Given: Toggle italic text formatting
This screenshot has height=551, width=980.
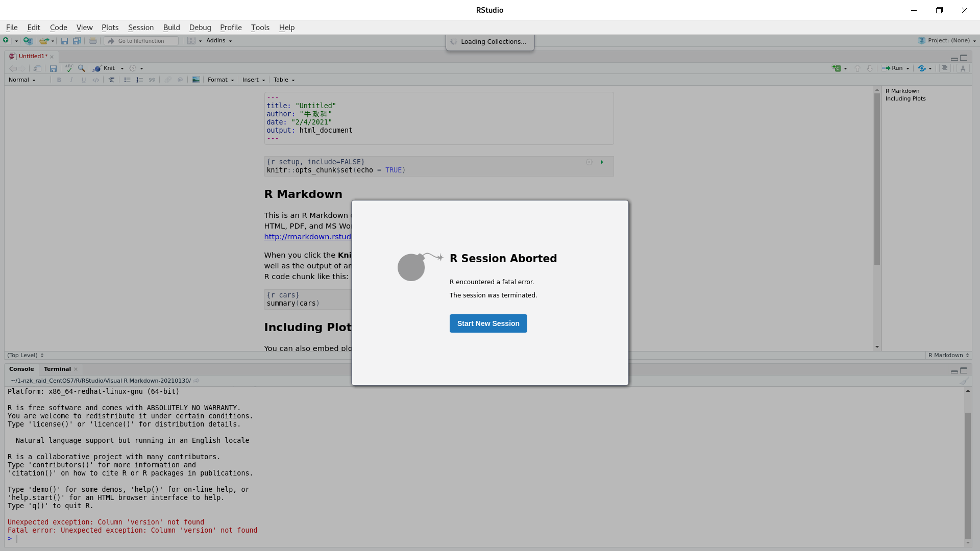Looking at the screenshot, I should pos(71,80).
